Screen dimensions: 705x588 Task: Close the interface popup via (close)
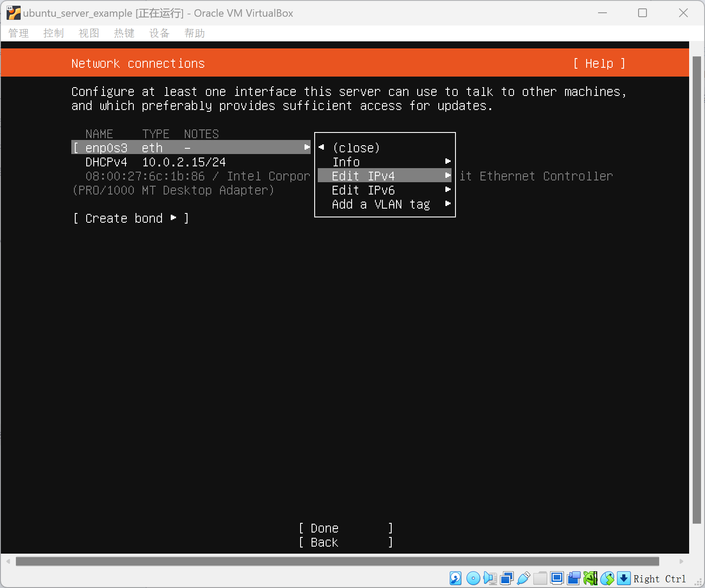[x=356, y=148]
